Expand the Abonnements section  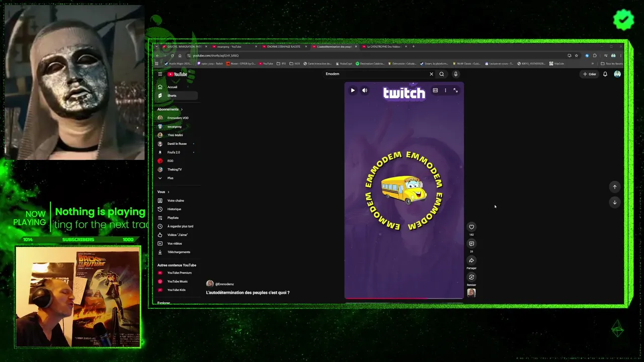pos(170,109)
